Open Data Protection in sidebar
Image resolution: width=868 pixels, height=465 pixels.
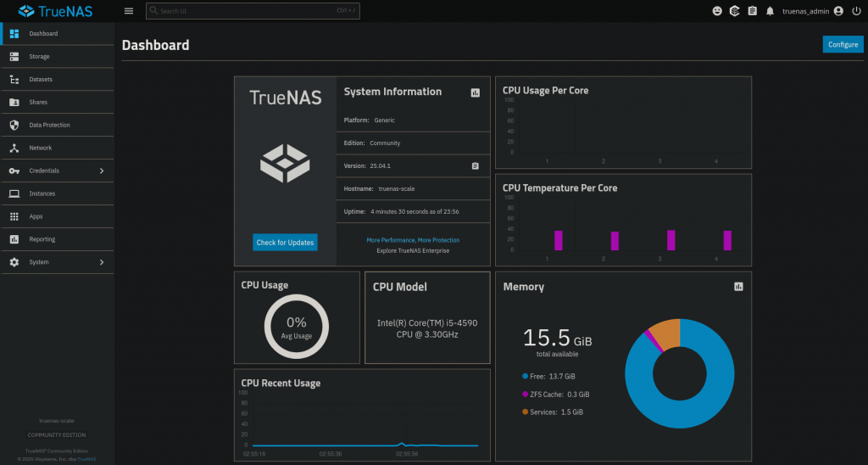click(49, 125)
